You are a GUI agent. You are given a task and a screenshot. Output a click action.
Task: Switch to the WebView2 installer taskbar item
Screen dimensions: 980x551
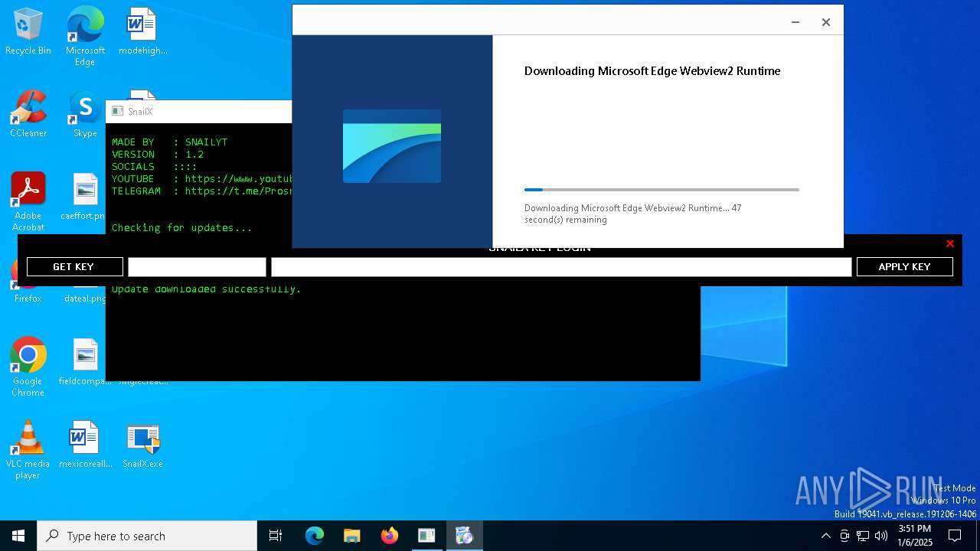(464, 536)
